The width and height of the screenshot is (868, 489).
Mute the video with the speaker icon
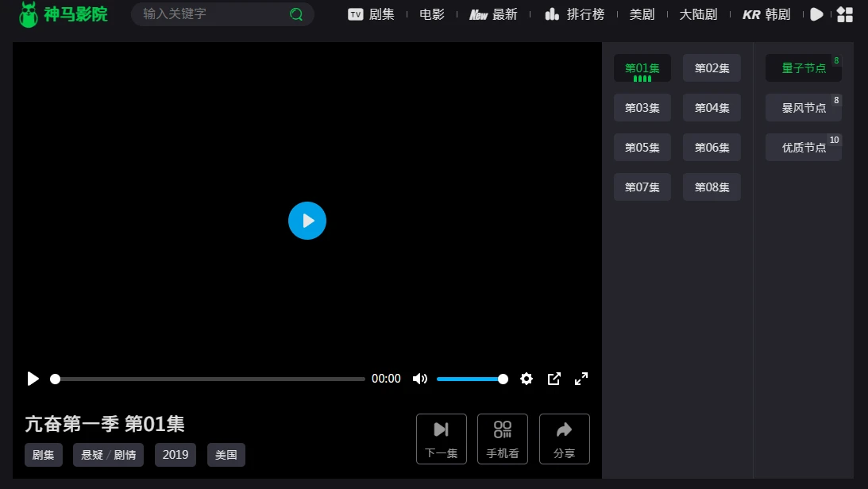tap(420, 379)
